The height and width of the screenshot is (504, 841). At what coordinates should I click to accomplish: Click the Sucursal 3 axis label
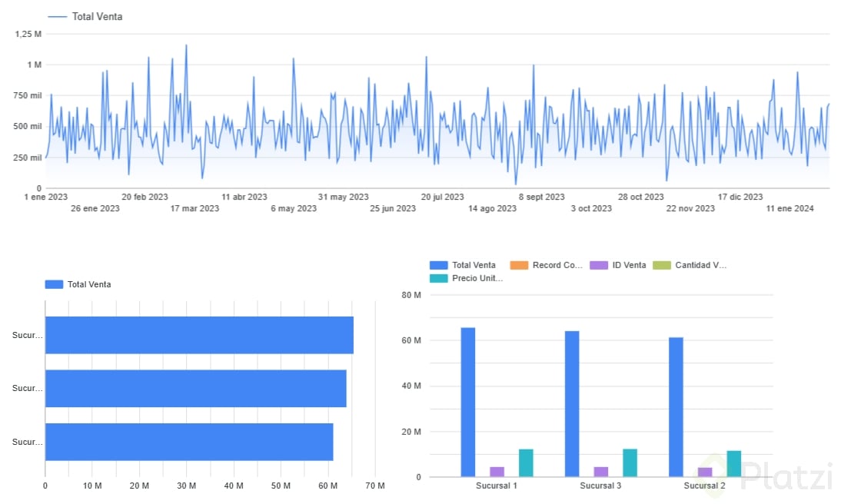(x=600, y=486)
